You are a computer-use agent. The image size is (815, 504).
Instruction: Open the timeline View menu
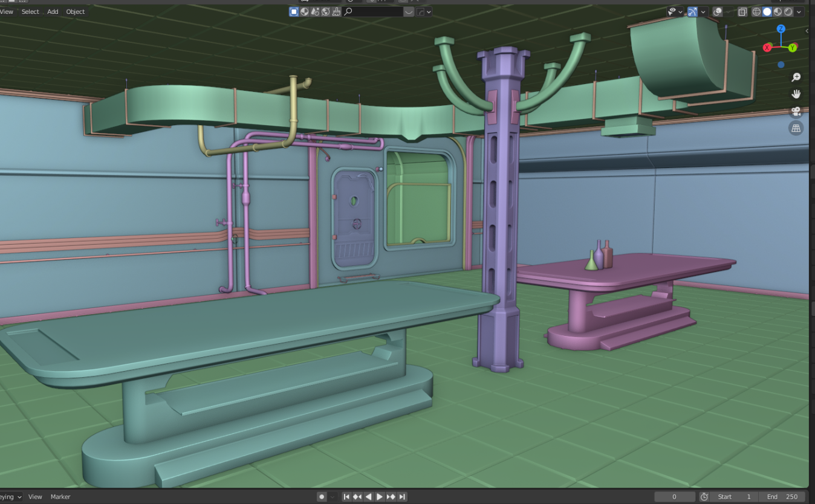pos(36,497)
